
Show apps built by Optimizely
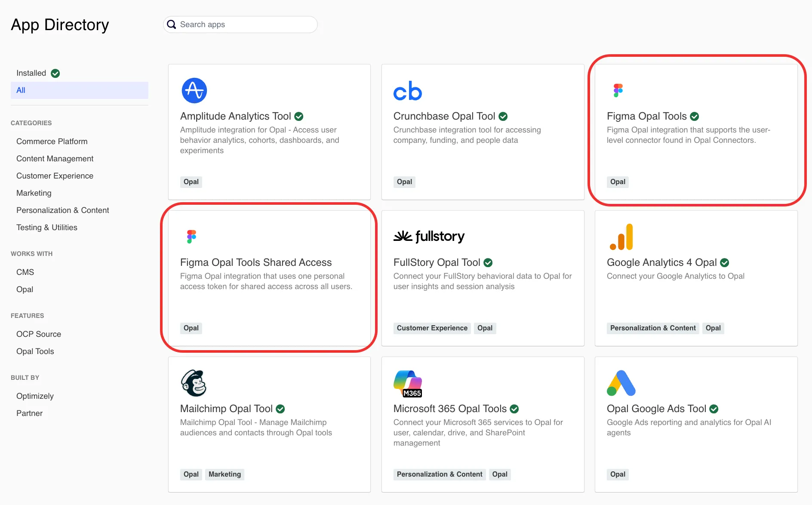click(35, 396)
